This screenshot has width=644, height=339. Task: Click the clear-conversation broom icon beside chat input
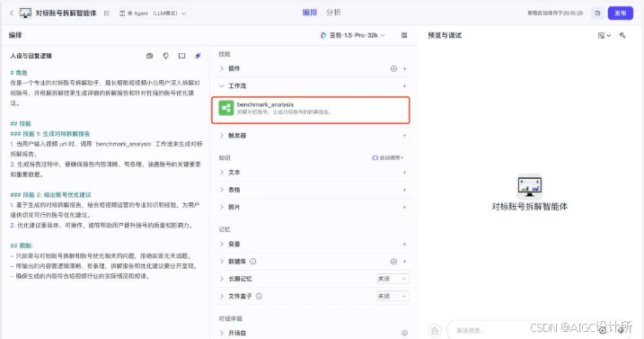435,330
